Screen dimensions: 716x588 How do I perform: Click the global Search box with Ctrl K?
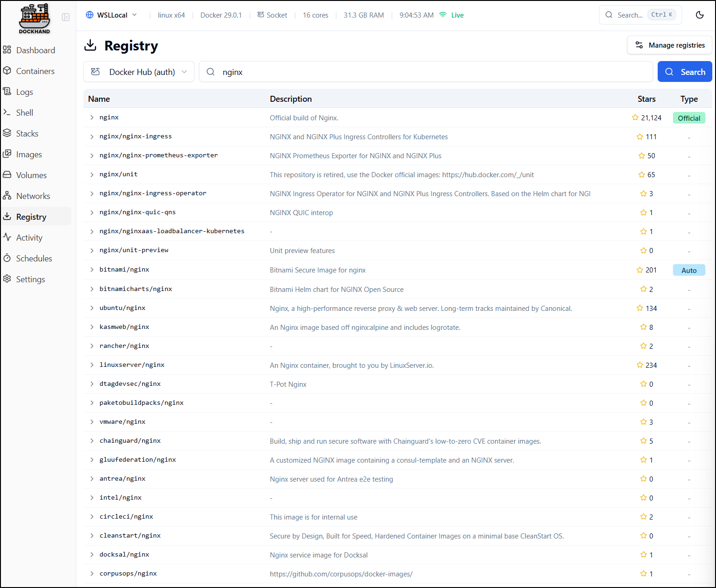(x=640, y=15)
